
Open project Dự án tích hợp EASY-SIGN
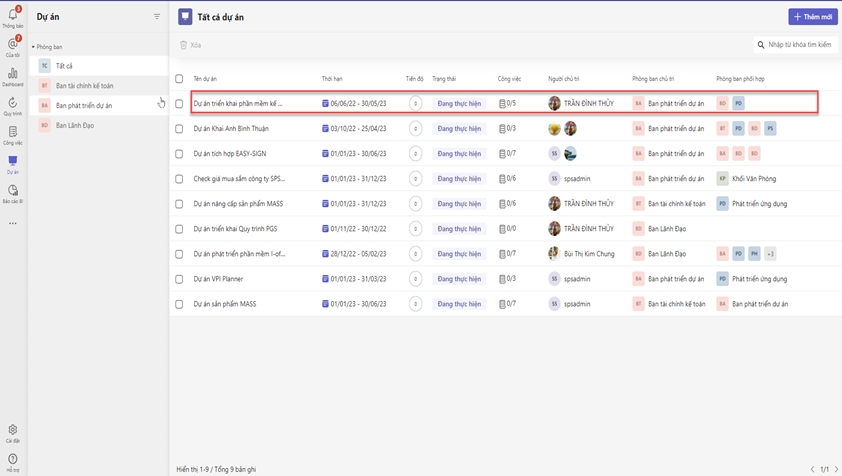point(229,154)
